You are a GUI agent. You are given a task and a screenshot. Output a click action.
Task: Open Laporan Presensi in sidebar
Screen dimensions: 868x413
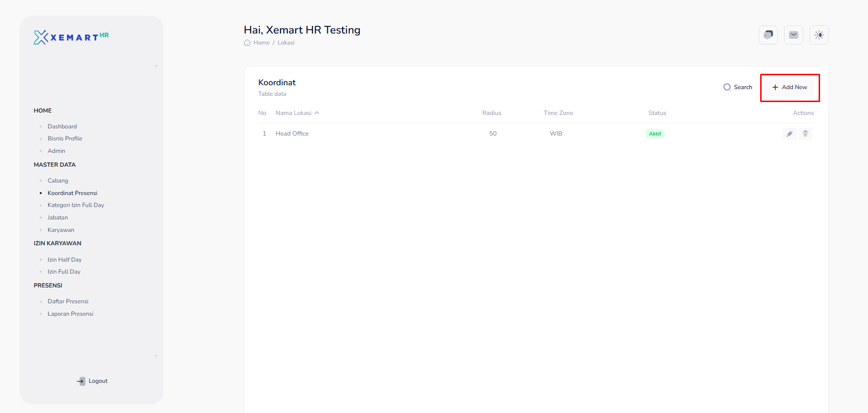click(70, 314)
